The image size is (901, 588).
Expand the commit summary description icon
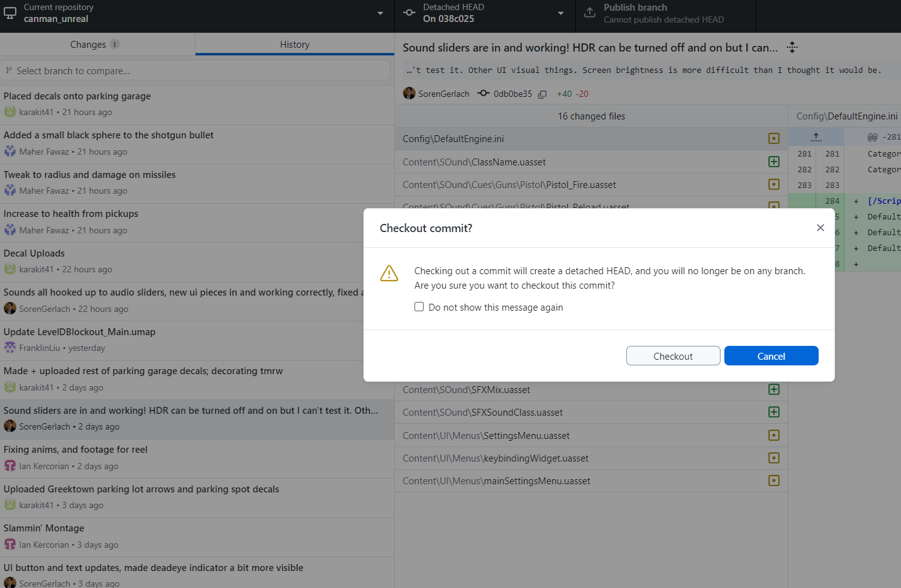(x=792, y=48)
